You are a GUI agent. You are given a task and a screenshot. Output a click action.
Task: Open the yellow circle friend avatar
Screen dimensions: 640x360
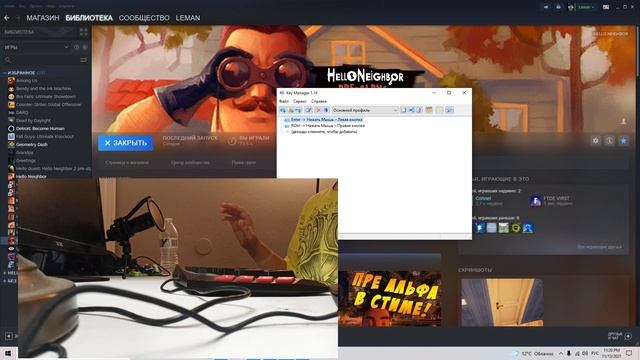[x=516, y=228]
